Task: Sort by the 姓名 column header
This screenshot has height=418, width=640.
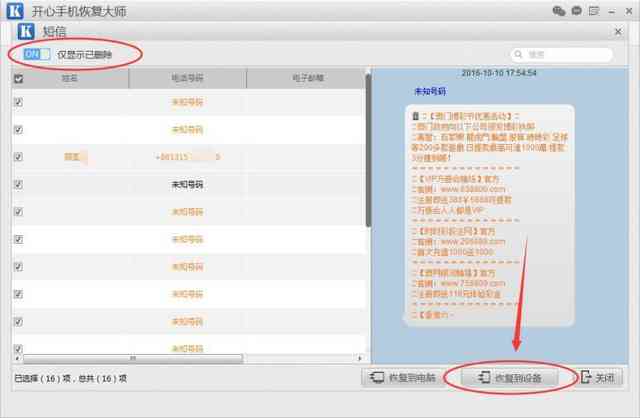Action: pos(69,78)
